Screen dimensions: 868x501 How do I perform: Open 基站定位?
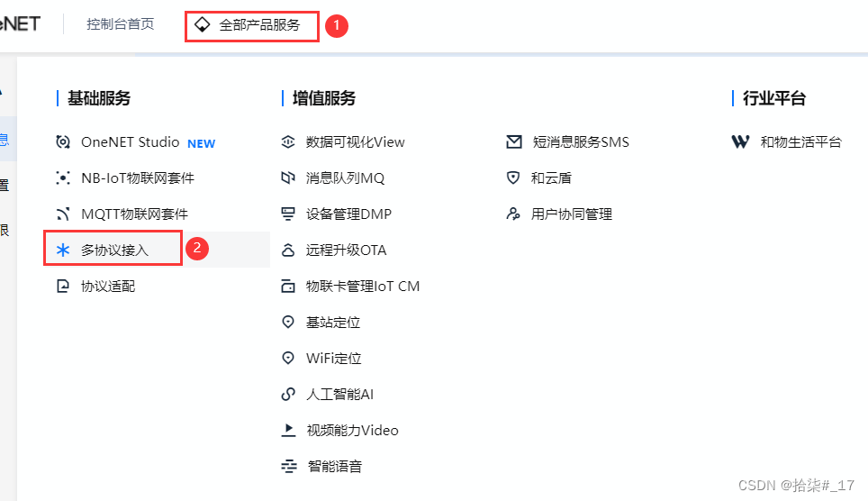tap(333, 322)
